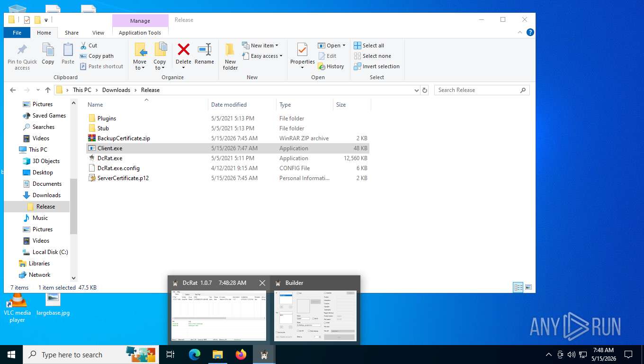Close the DcRat thumbnail preview
Screen dimensions: 644x364
[x=262, y=283]
